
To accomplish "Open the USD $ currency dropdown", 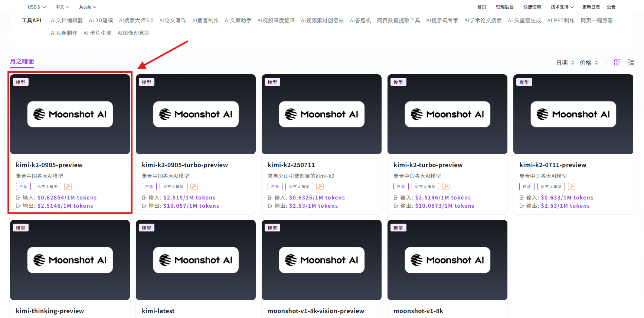I will [37, 7].
